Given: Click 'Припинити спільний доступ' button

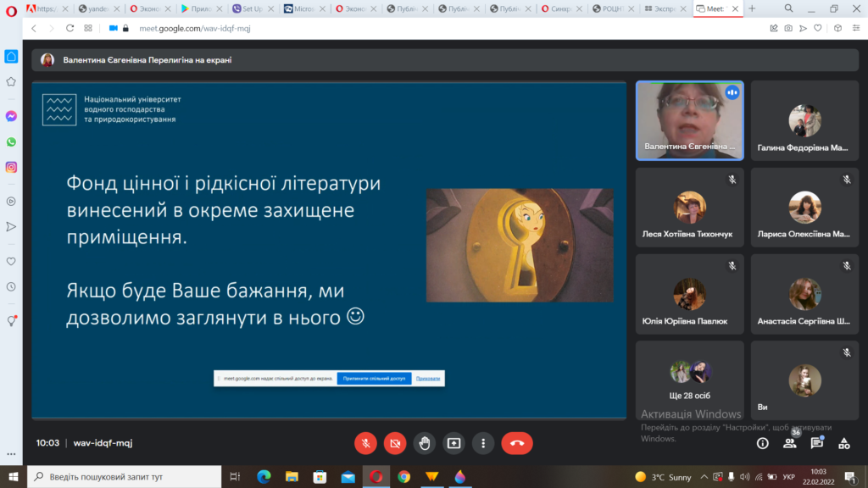Looking at the screenshot, I should click(x=374, y=378).
